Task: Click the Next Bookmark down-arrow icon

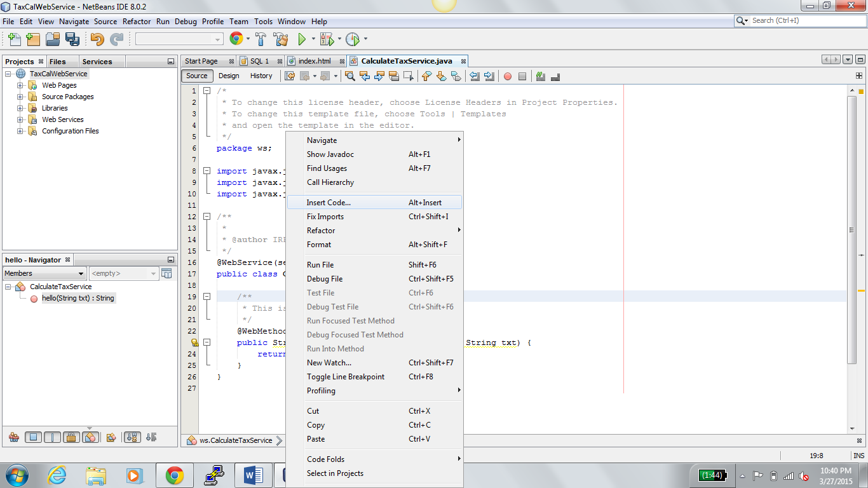Action: pos(441,76)
